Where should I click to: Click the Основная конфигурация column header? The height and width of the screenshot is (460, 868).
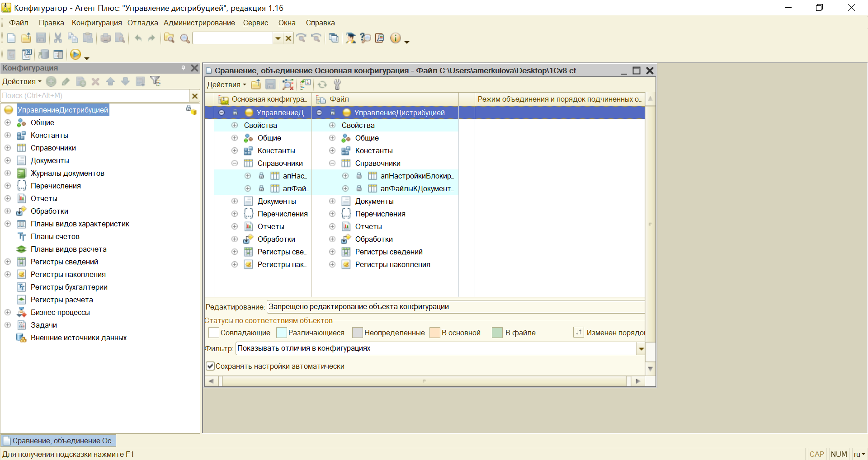(263, 99)
